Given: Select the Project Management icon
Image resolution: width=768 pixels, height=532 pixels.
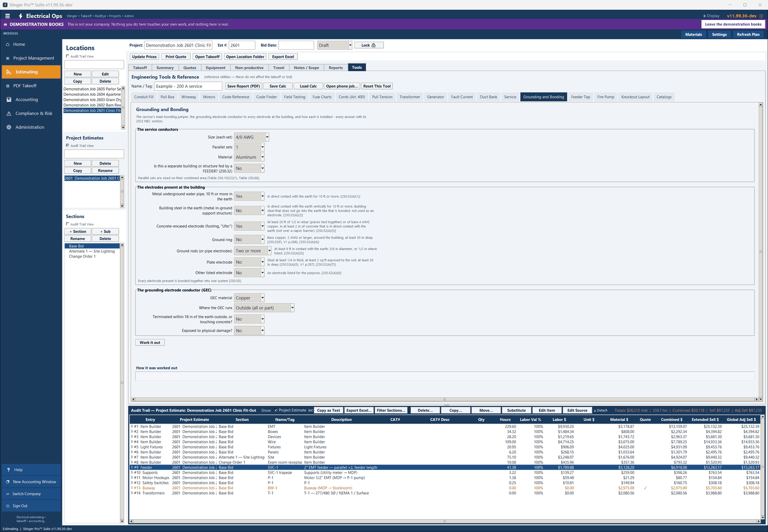Looking at the screenshot, I should (8, 58).
